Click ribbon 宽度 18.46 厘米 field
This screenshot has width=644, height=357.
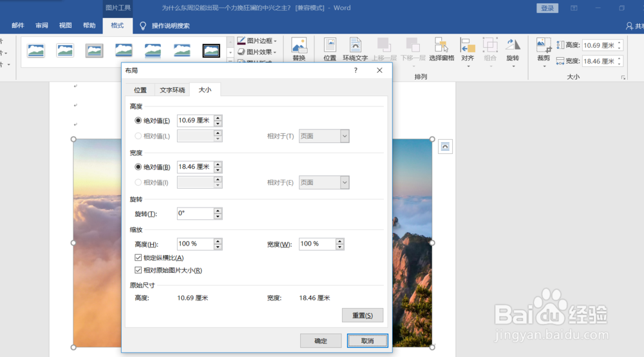coord(600,61)
